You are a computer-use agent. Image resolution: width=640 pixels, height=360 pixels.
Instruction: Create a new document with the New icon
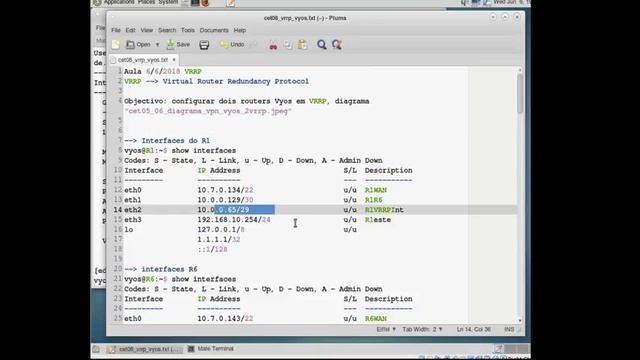[116, 44]
